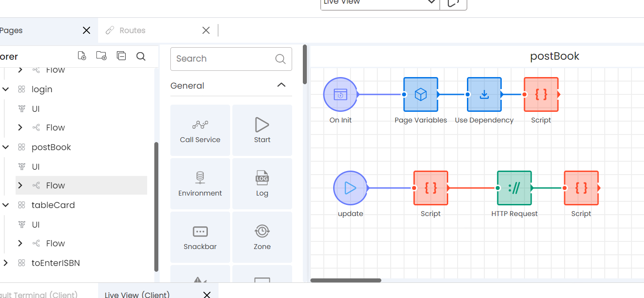Expand the Flow item under tableCard
This screenshot has width=644, height=298.
pos(20,243)
